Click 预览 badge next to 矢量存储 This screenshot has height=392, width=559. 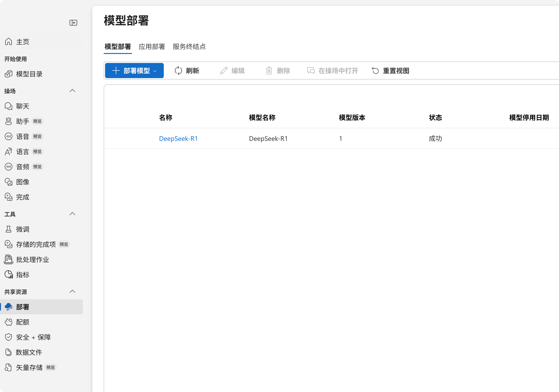click(51, 367)
